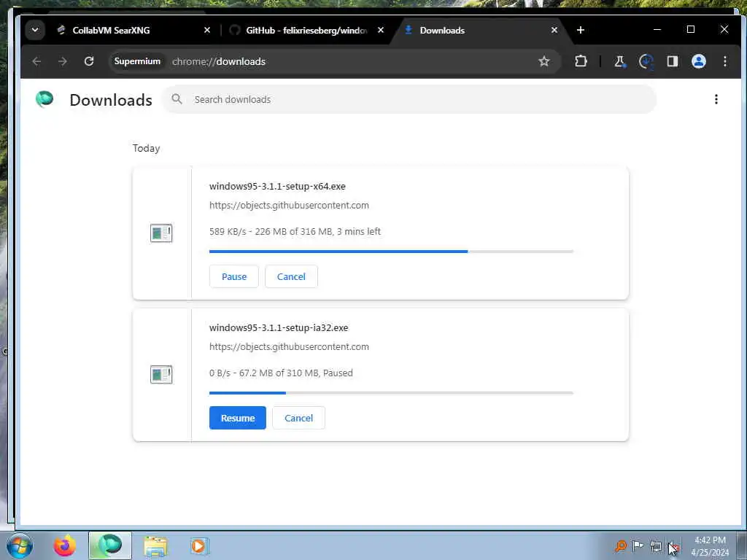Open the browser three-dot menu
Screen dimensions: 747x560
[724, 61]
